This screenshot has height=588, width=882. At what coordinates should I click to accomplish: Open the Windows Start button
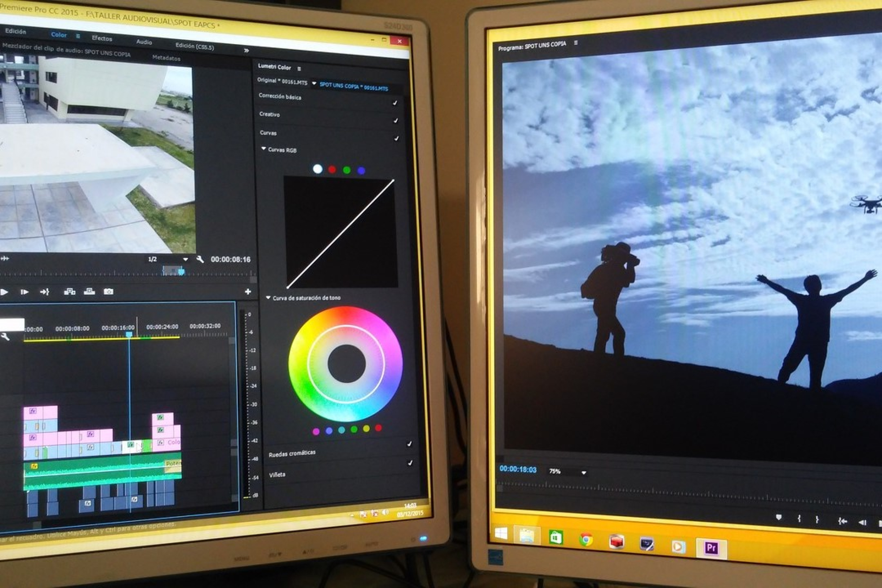click(501, 534)
